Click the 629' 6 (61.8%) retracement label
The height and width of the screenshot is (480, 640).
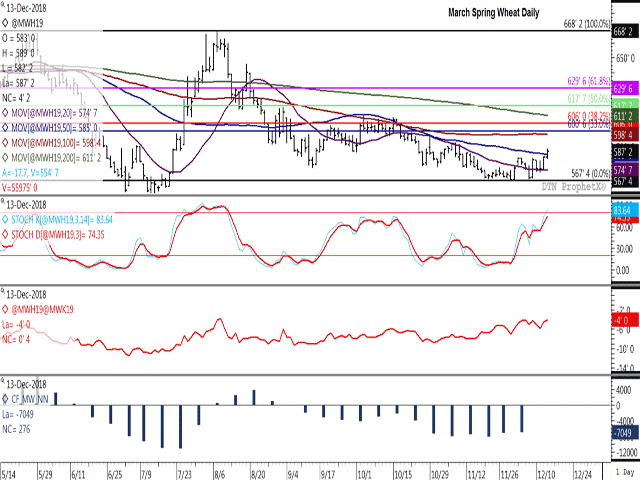tap(589, 81)
